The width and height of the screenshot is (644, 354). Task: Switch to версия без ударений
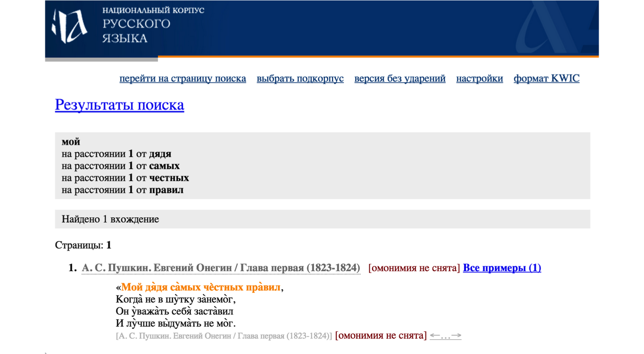pos(400,79)
